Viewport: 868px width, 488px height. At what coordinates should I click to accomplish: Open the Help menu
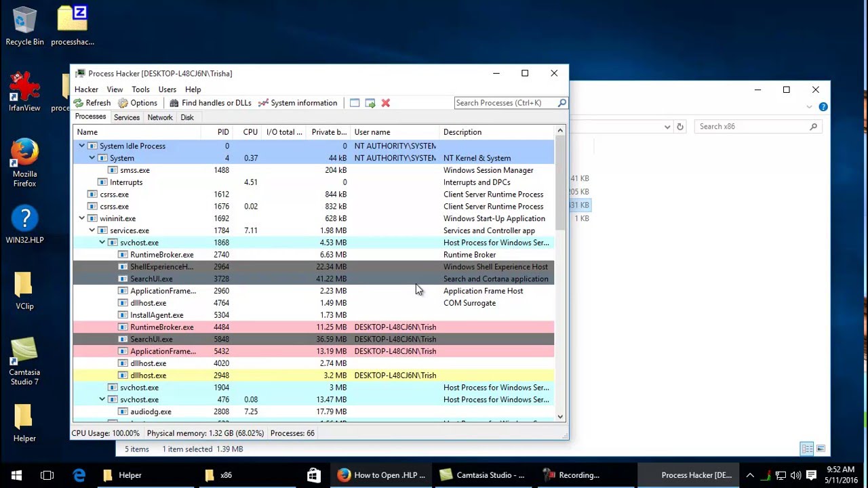pos(193,89)
